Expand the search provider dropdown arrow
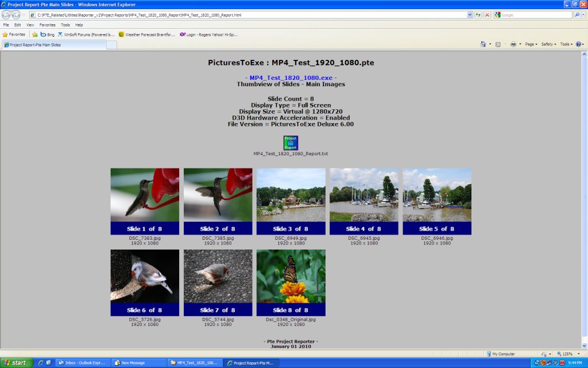This screenshot has width=588, height=368. pos(583,15)
